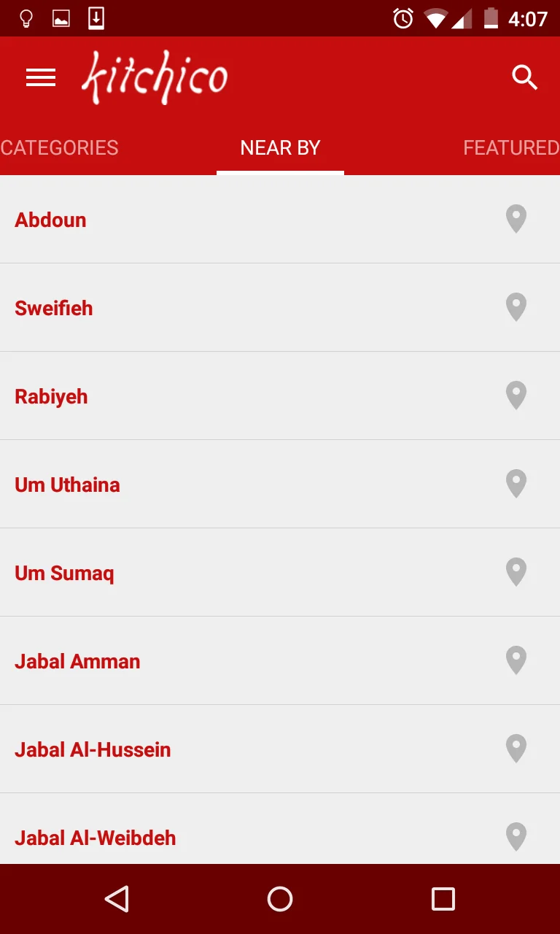Screen dimensions: 560x934
Task: Choose the Jabal Amman area
Action: tap(280, 660)
